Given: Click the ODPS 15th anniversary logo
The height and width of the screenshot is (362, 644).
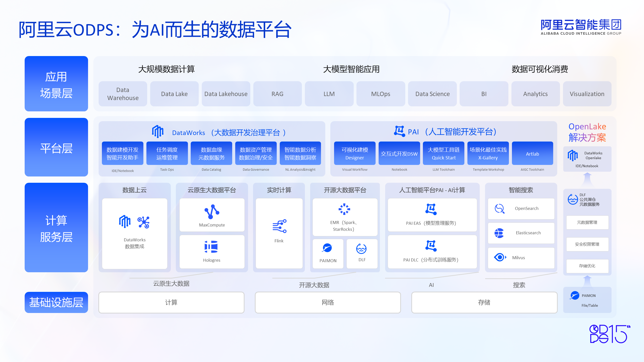Looking at the screenshot, I should tap(610, 334).
